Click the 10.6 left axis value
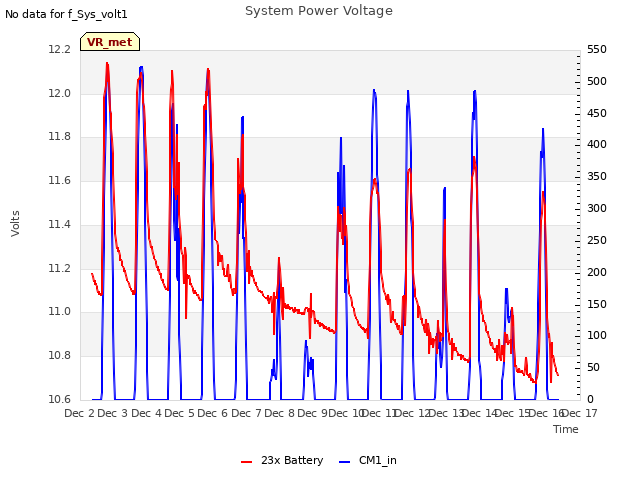 [x=60, y=399]
